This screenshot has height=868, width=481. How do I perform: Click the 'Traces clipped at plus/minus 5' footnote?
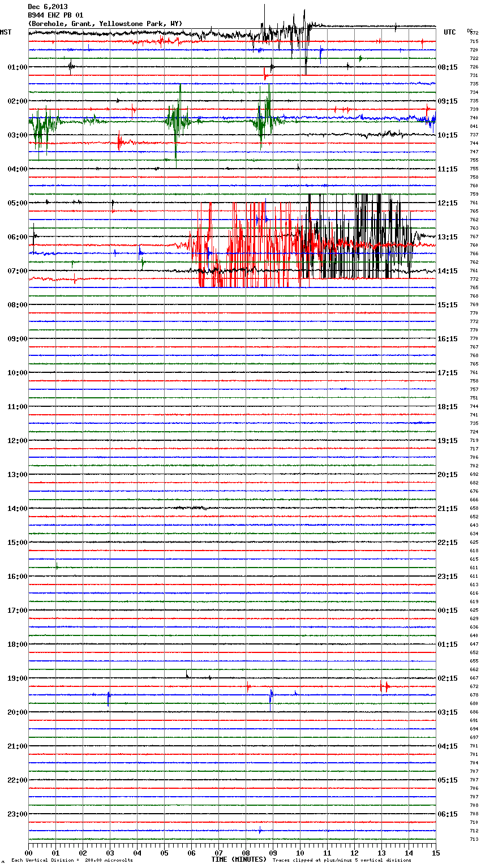point(342,861)
